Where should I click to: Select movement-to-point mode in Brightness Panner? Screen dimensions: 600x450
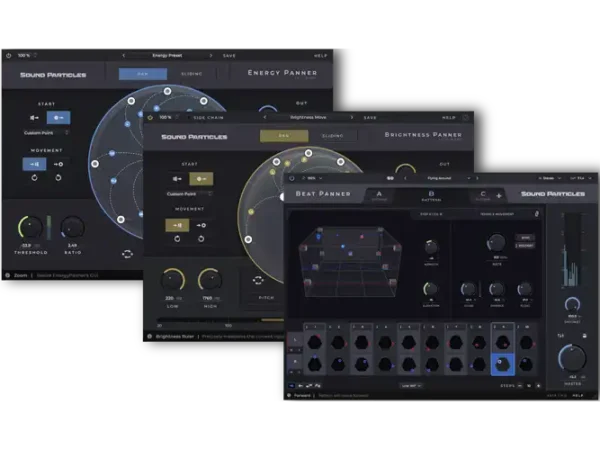pos(201,225)
